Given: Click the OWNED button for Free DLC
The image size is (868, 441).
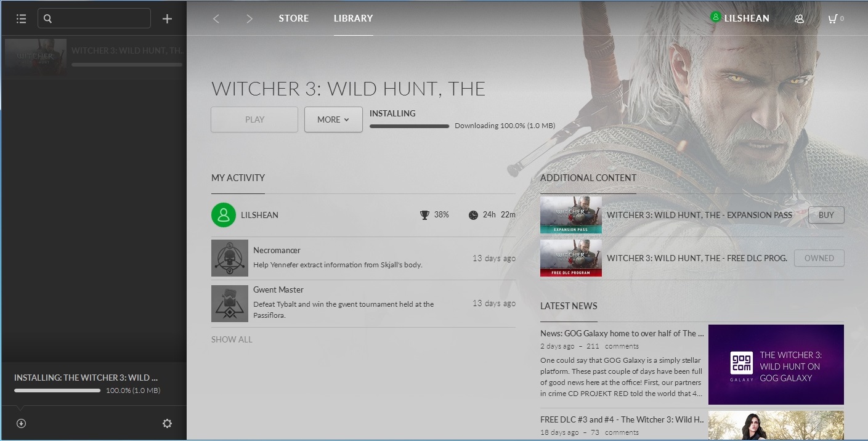Looking at the screenshot, I should (x=819, y=258).
